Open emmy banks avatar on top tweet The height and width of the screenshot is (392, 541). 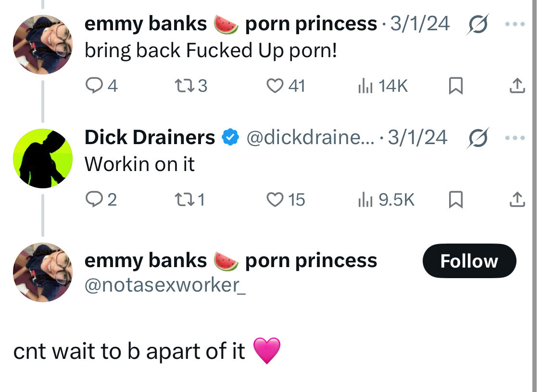click(x=42, y=44)
